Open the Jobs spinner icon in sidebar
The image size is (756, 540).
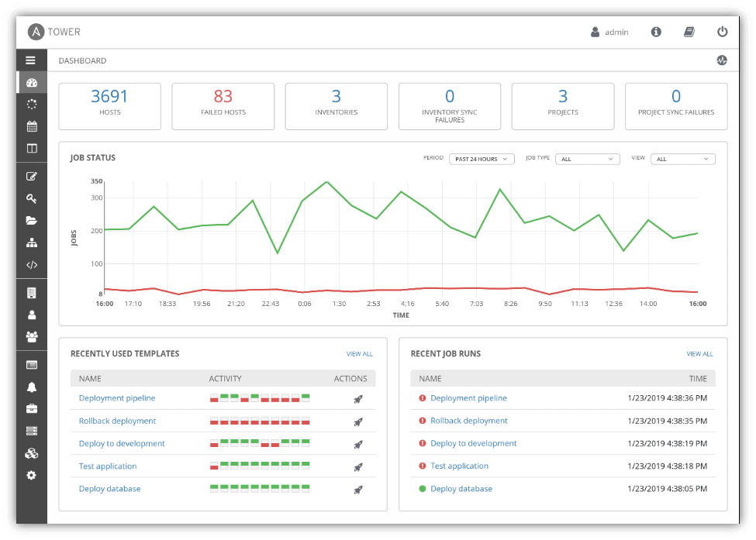pyautogui.click(x=31, y=104)
